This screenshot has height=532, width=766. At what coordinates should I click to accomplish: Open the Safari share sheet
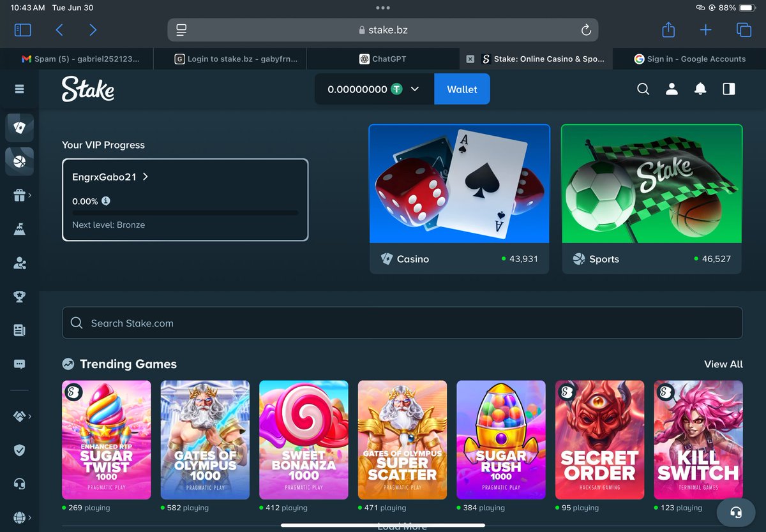coord(668,30)
